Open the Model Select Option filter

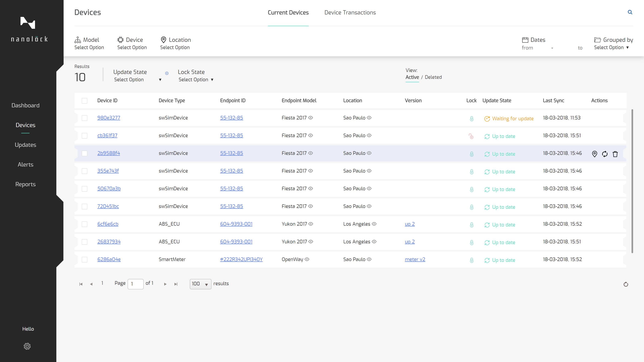click(x=89, y=47)
